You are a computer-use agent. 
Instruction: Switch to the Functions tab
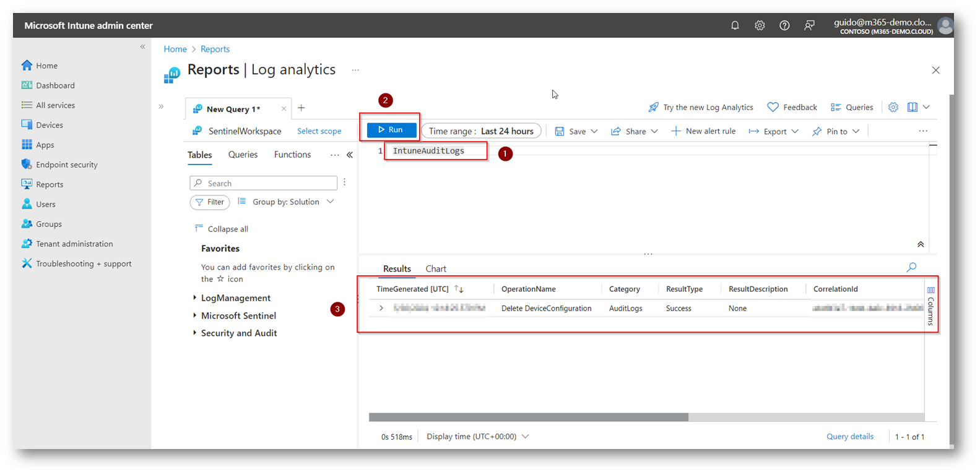(292, 155)
